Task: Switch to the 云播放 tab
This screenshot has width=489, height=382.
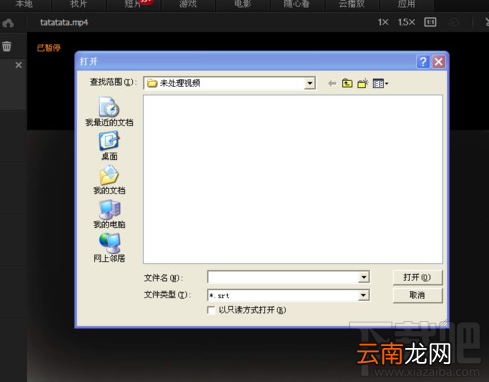Action: tap(352, 4)
